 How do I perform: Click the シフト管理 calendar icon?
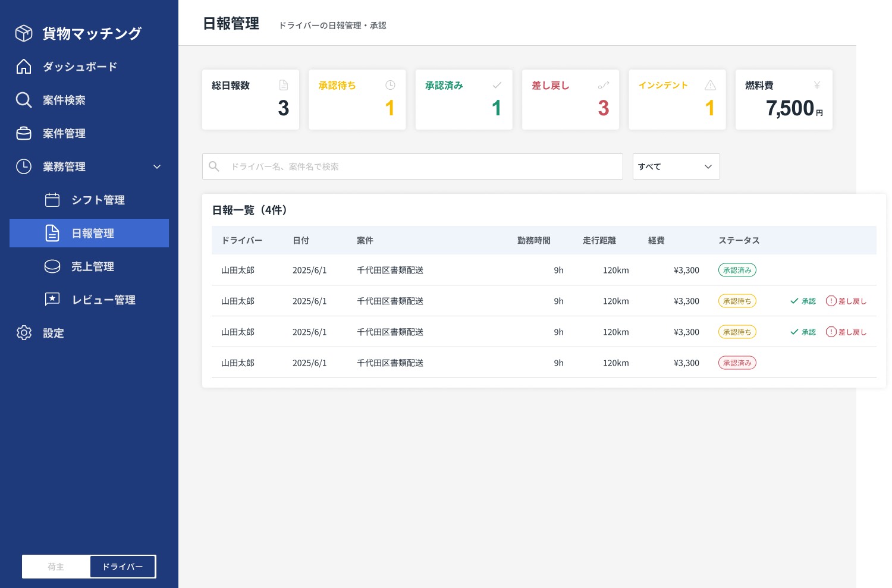52,200
